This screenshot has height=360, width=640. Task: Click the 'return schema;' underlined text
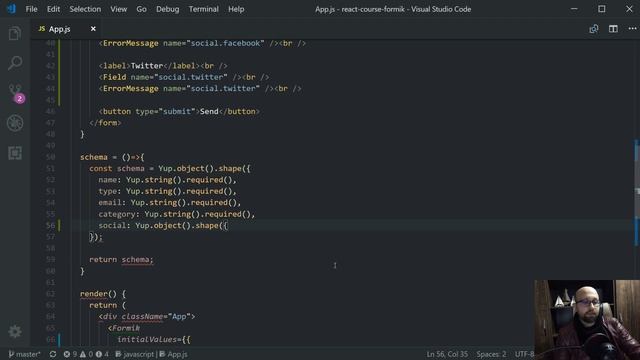[121, 260]
